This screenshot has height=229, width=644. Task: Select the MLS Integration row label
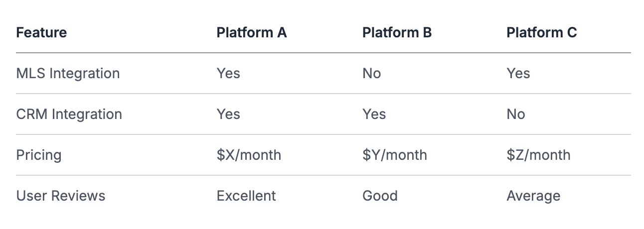tap(68, 74)
